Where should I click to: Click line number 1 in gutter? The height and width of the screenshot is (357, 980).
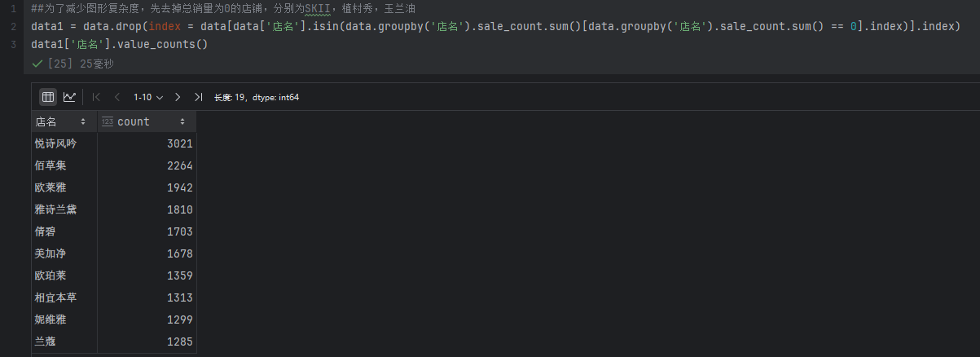(13, 8)
